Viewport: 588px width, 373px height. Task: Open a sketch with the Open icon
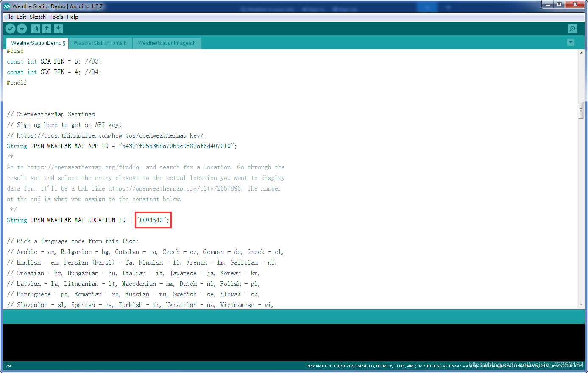click(x=47, y=28)
